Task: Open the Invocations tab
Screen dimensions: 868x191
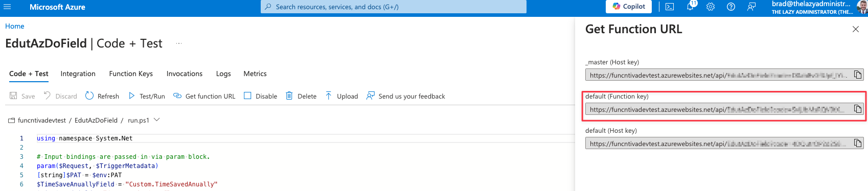Action: [x=185, y=74]
